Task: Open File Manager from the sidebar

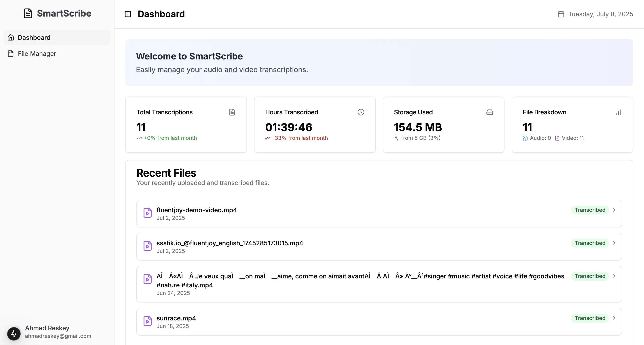Action: coord(37,53)
